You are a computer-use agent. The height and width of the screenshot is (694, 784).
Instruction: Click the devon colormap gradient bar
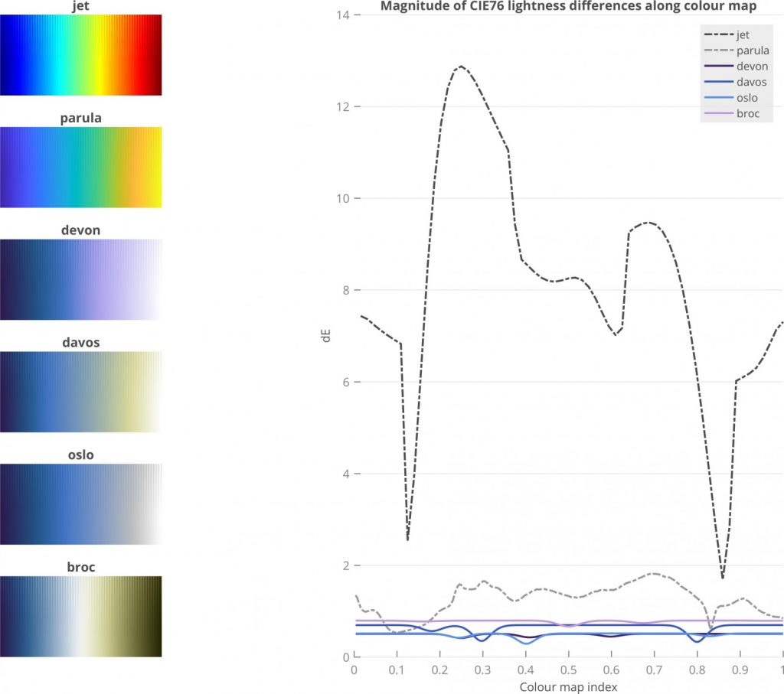(x=80, y=279)
